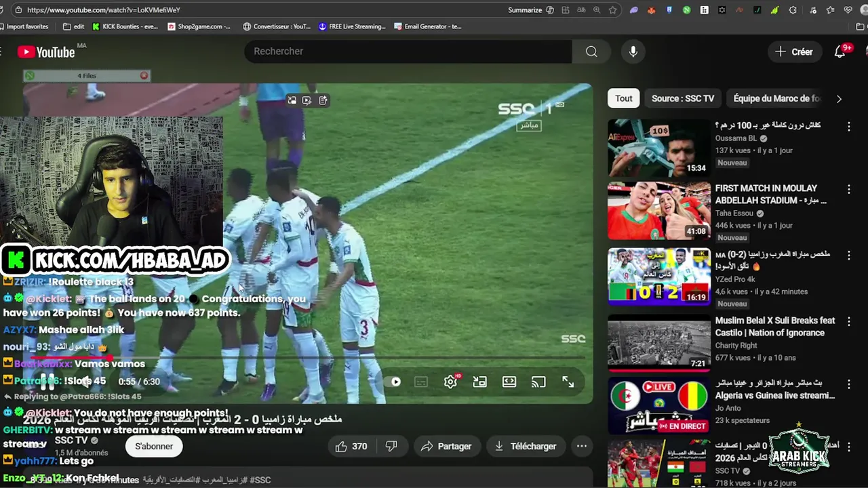
Task: Add page to favorites with the star icon
Action: (x=613, y=10)
